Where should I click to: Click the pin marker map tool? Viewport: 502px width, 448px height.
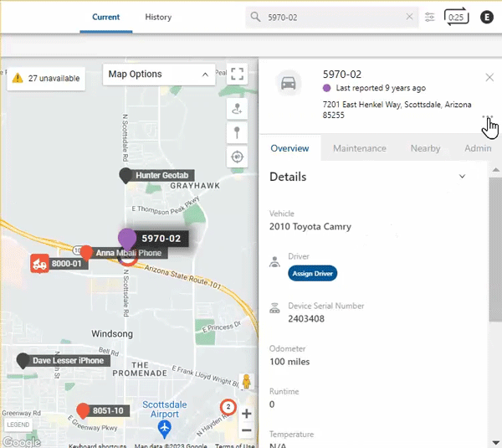pyautogui.click(x=237, y=132)
